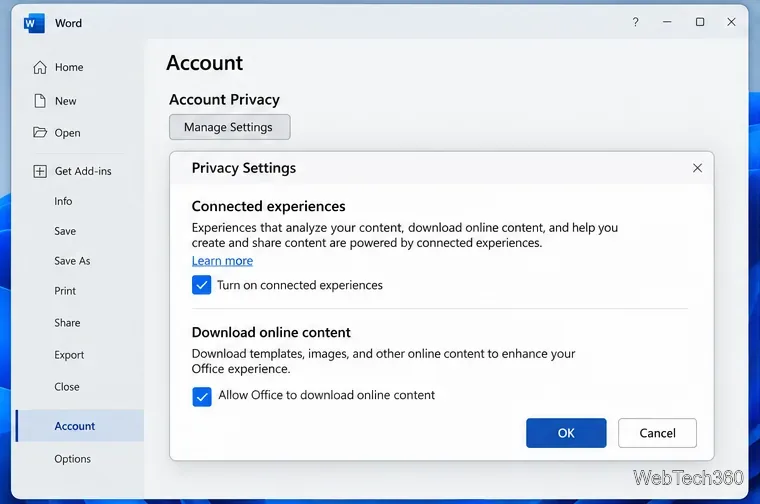Click the New document sidebar item

55,101
